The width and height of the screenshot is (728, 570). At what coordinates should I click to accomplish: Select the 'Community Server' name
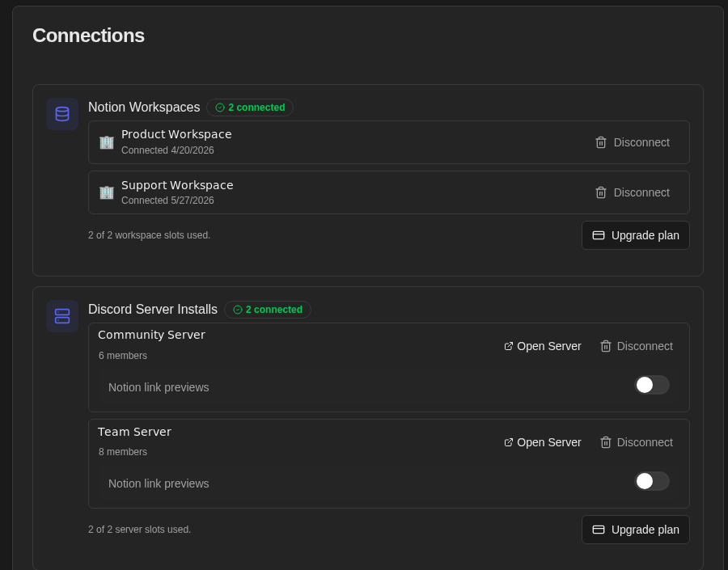(x=151, y=335)
